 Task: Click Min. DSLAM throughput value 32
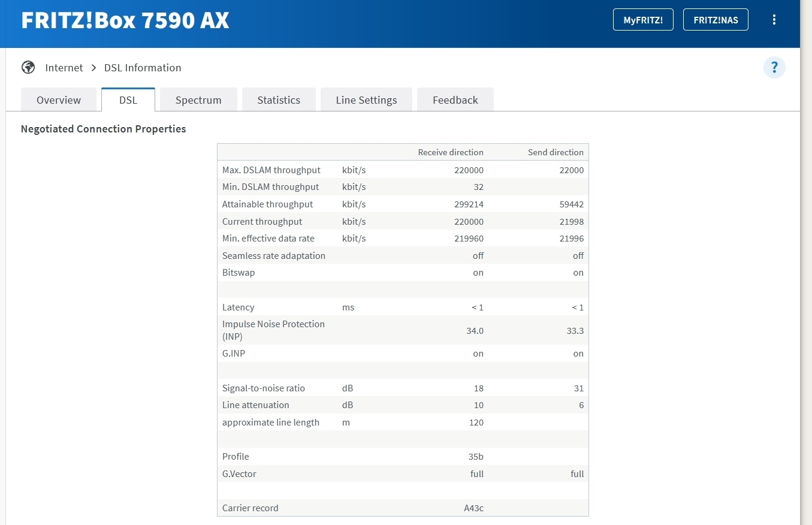tap(478, 187)
